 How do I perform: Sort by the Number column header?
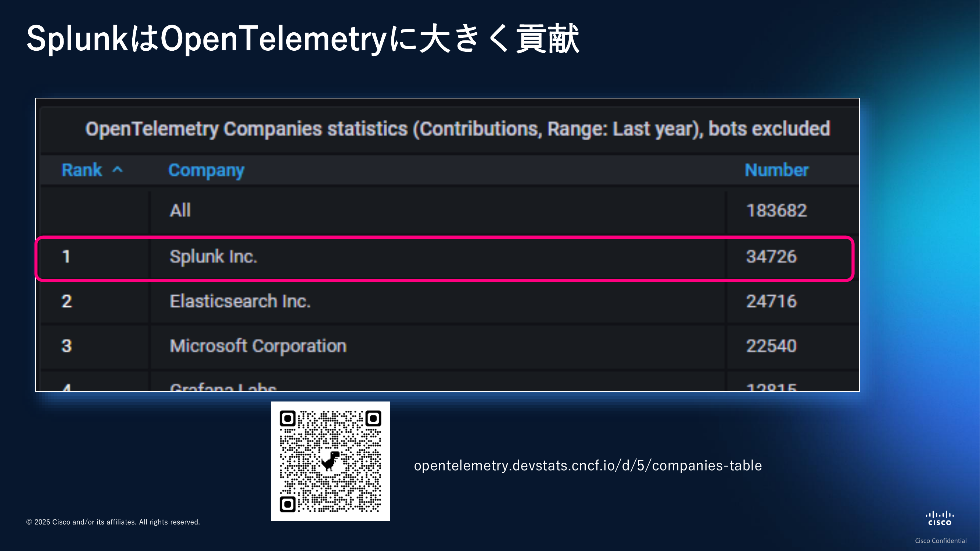[776, 170]
